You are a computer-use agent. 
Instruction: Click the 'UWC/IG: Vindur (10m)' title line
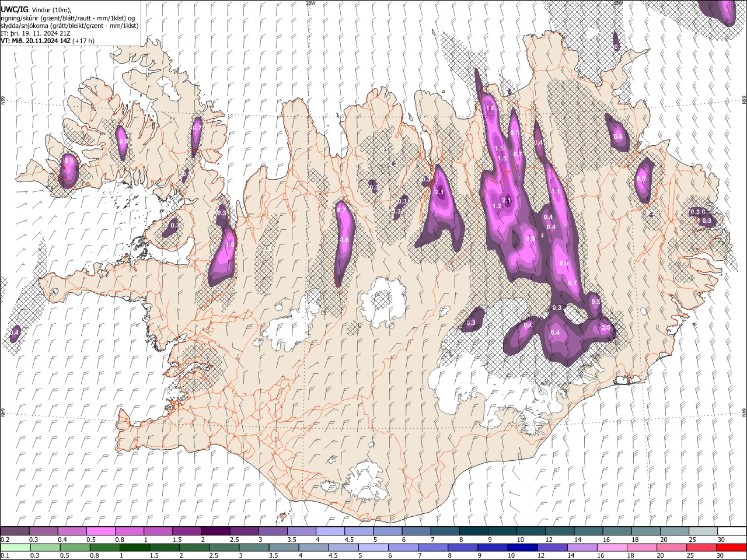click(36, 9)
